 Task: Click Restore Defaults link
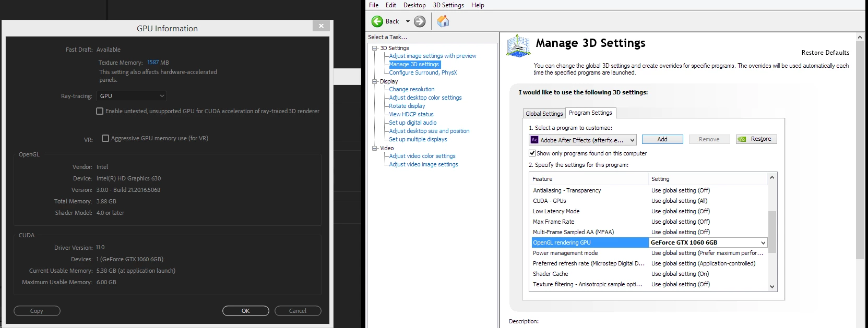tap(825, 53)
